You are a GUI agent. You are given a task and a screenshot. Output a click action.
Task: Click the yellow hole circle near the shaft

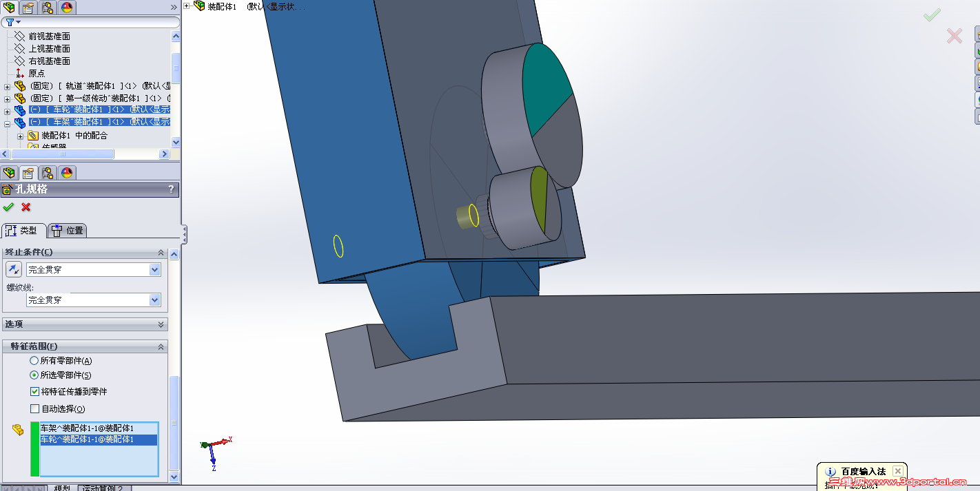[x=474, y=215]
